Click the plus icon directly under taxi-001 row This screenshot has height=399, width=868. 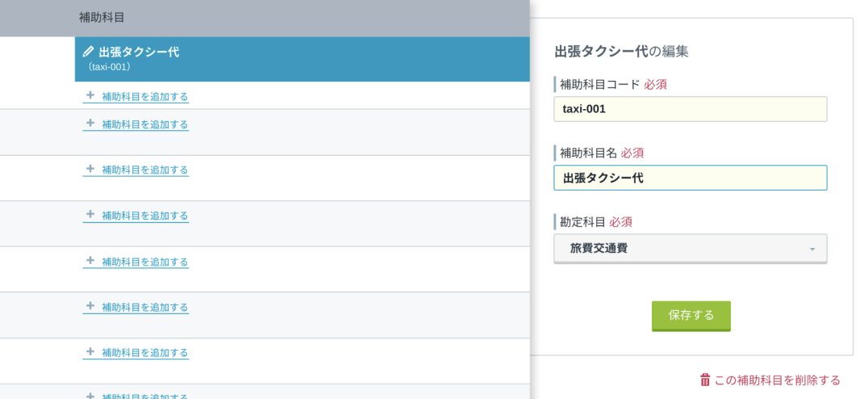tap(91, 95)
